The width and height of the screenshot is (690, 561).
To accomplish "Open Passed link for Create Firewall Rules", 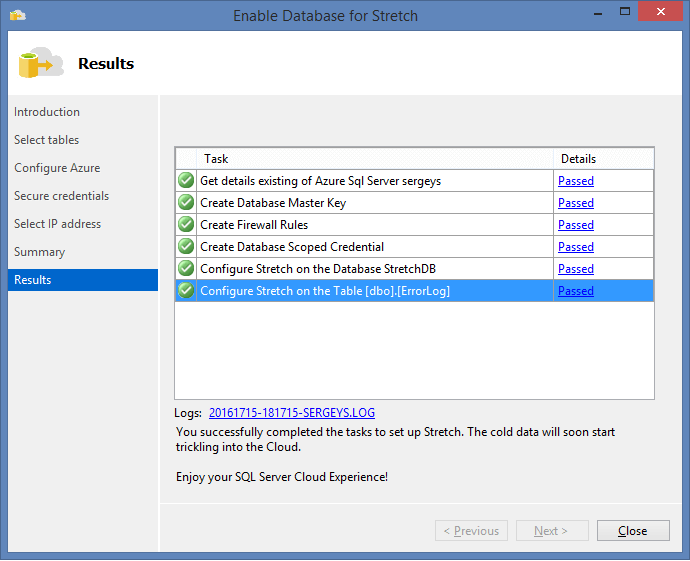I will pyautogui.click(x=576, y=225).
